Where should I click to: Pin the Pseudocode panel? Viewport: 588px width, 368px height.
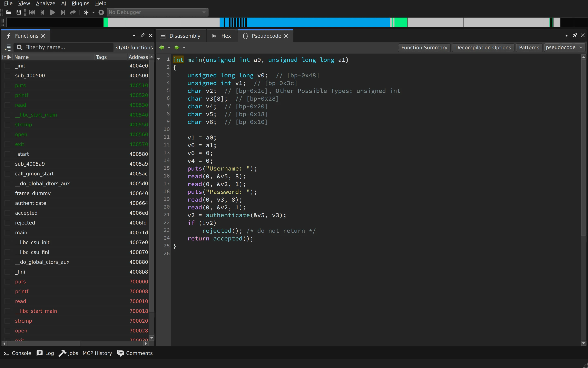[575, 36]
